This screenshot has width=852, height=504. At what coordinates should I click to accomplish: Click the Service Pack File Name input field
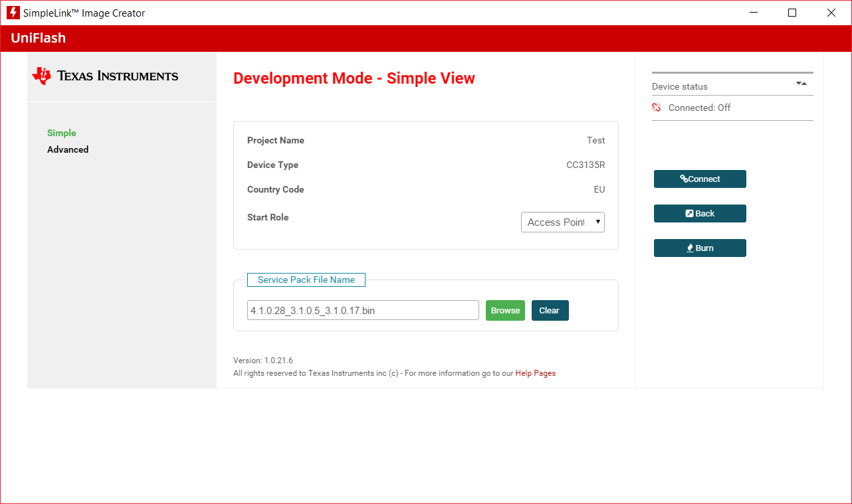[363, 310]
